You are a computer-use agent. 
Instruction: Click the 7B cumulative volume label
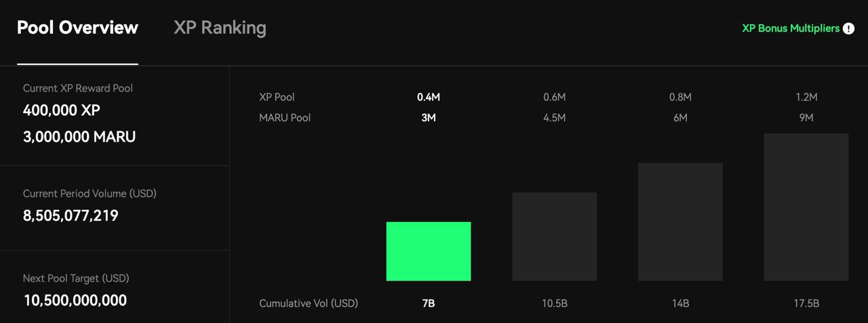(429, 303)
